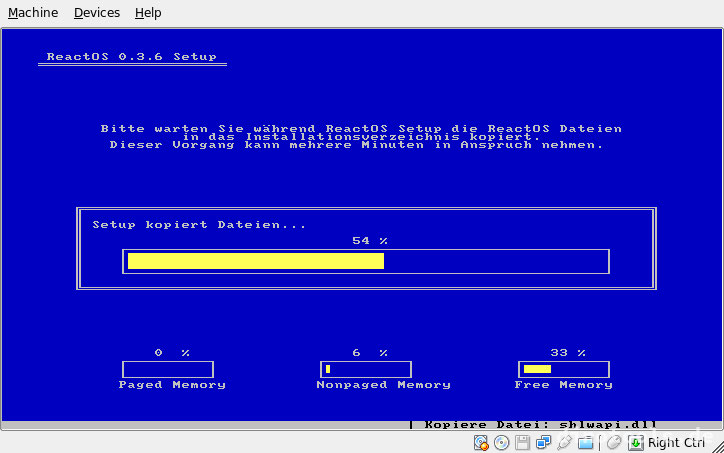Click the 0 % paged memory value
Image resolution: width=724 pixels, height=453 pixels.
pyautogui.click(x=172, y=353)
